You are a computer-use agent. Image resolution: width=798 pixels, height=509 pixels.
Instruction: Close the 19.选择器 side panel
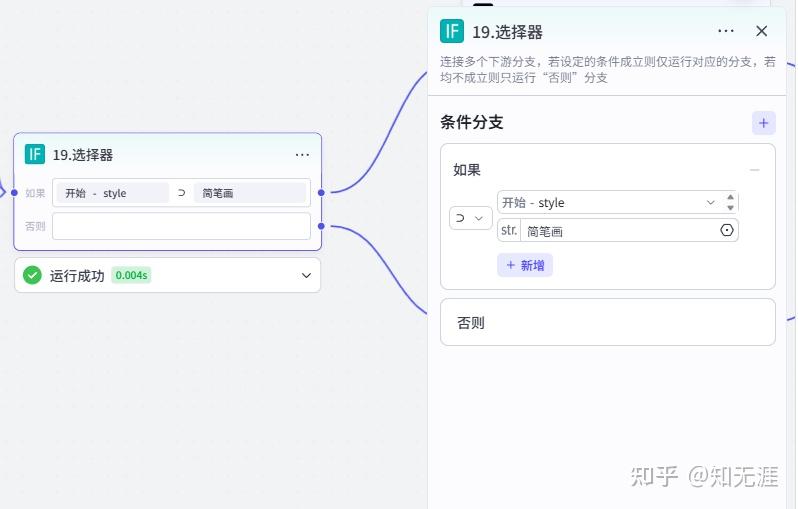coord(761,31)
